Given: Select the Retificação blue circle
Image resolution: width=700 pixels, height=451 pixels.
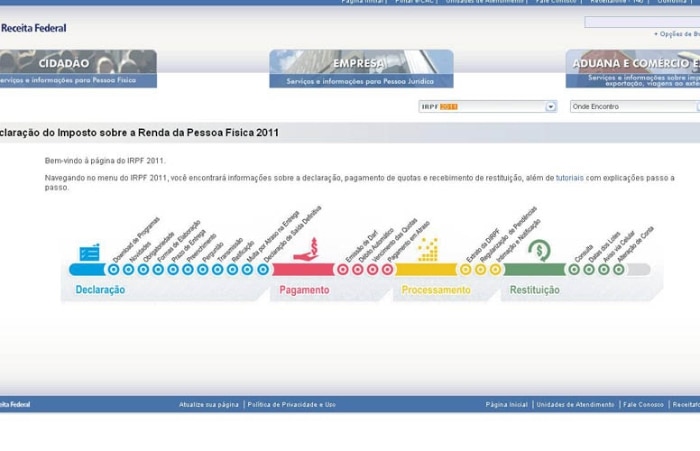Looking at the screenshot, I should (x=232, y=269).
